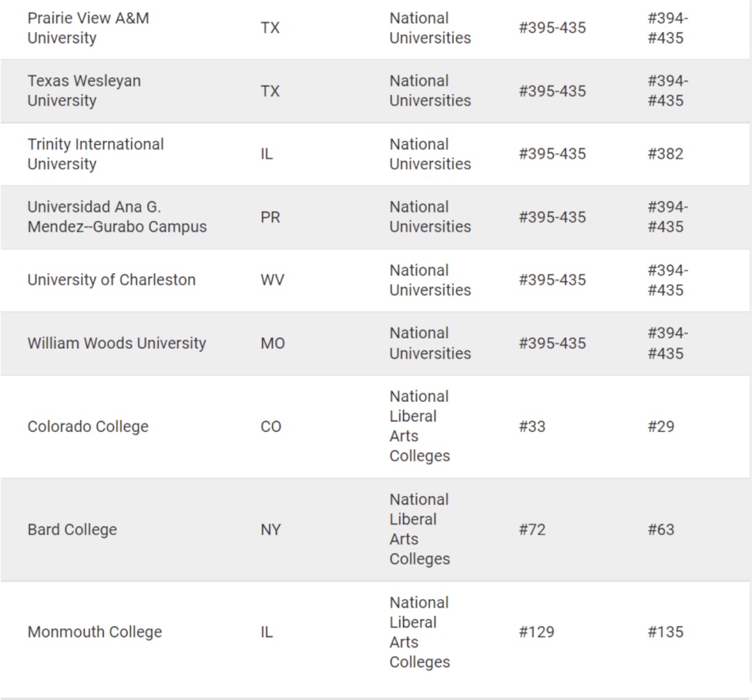Open Trinity International University entry
Screen dimensions: 752x700
95,154
